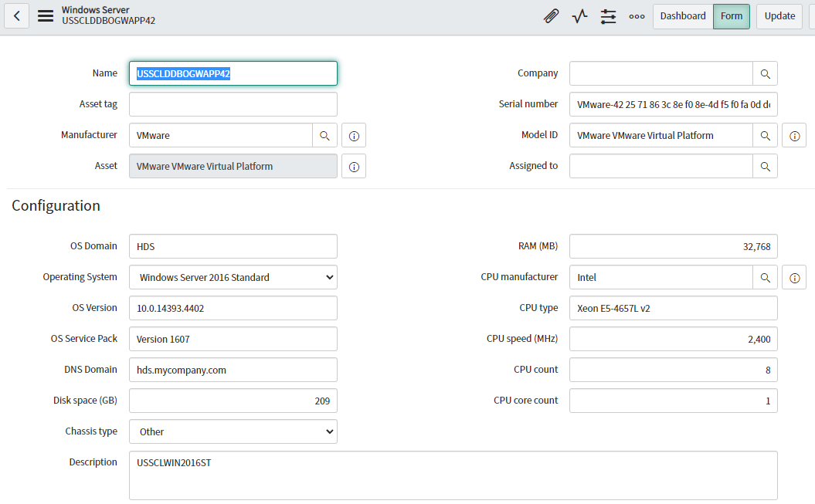
Task: Click Manufacturer lookup magnifier icon
Action: 324,135
